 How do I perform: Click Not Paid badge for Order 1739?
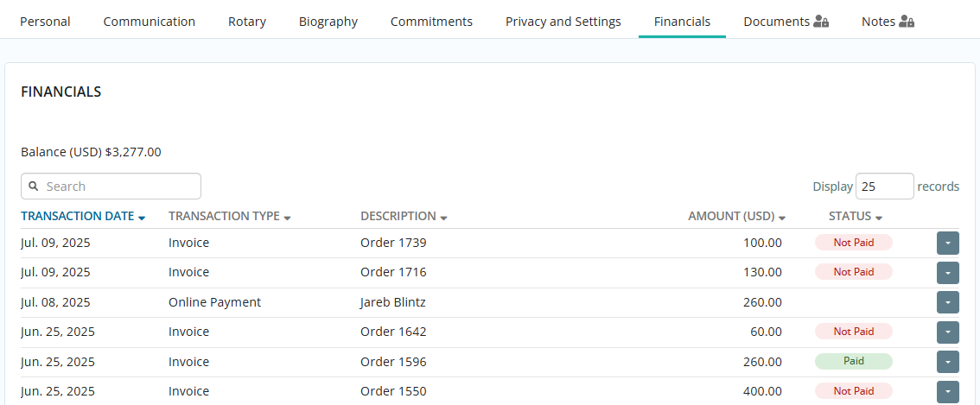coord(854,243)
